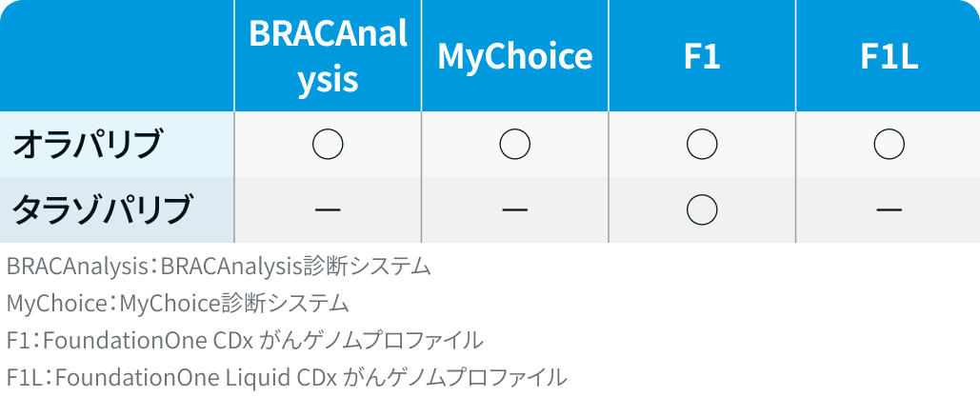This screenshot has width=980, height=397.
Task: Click the circle for オラパリブ under F1L
Action: point(889,145)
